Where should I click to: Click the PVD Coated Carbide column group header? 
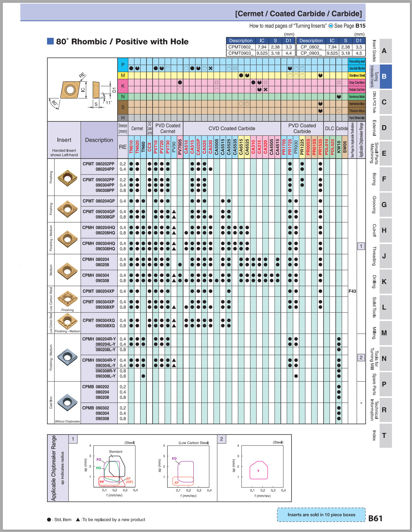click(x=302, y=128)
